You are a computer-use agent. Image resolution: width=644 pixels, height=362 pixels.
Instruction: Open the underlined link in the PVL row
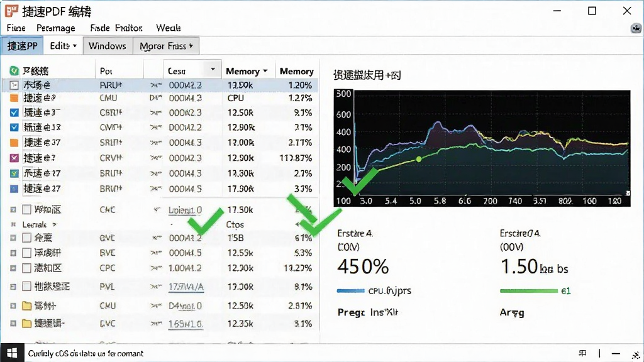[186, 287]
